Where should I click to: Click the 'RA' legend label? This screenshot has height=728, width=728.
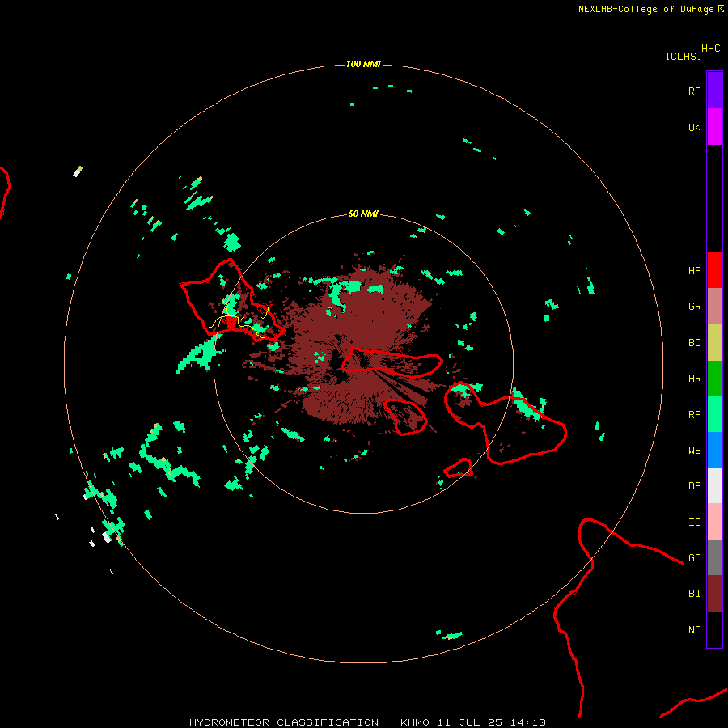pyautogui.click(x=694, y=414)
